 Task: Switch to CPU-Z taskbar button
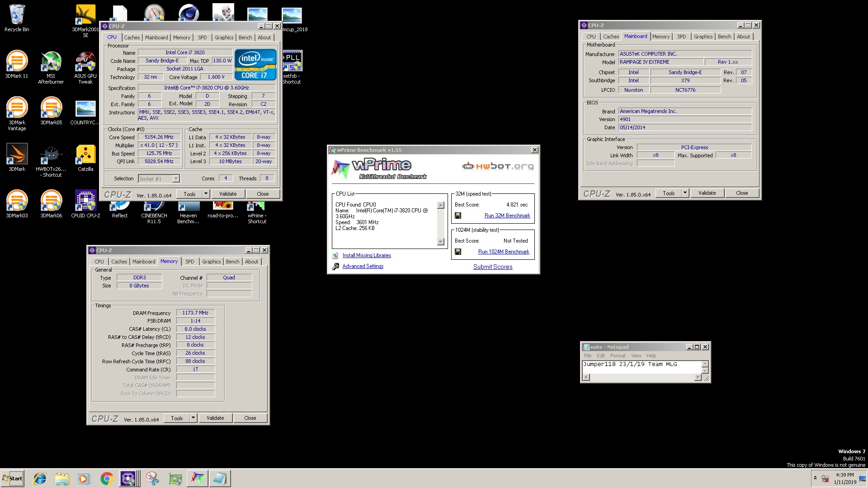[x=128, y=479]
